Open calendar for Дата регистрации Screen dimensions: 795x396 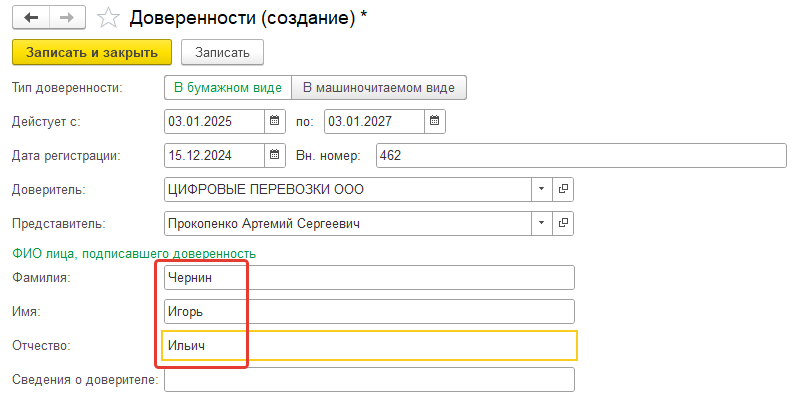(x=274, y=155)
